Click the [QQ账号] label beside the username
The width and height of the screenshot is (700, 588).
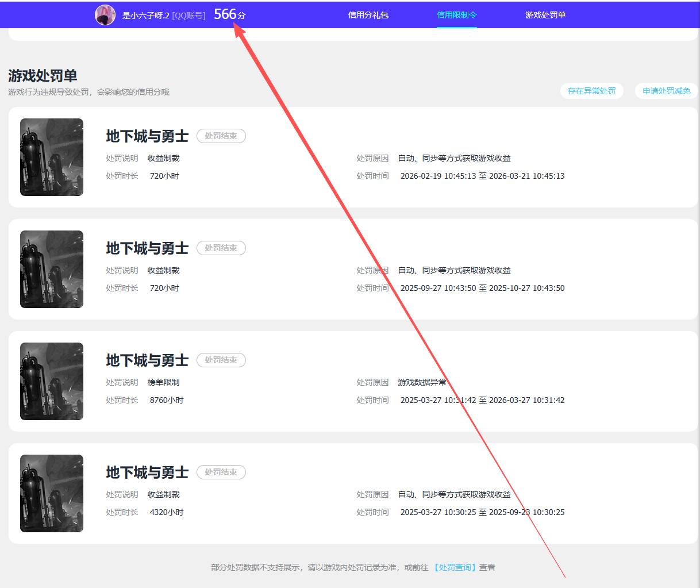click(189, 16)
